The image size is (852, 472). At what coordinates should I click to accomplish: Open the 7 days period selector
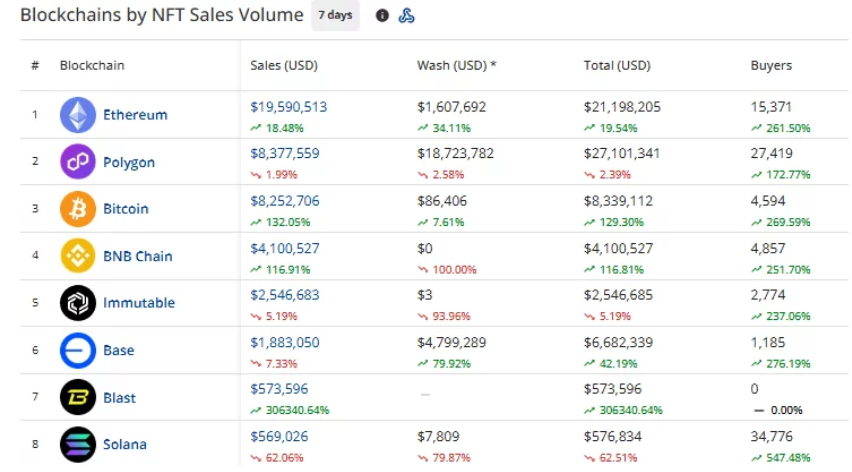(x=335, y=15)
